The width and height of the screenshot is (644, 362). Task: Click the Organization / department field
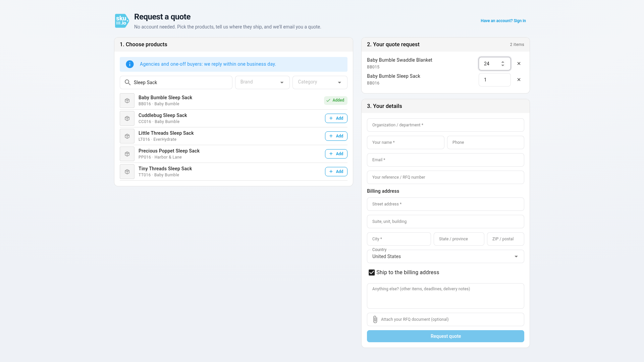pyautogui.click(x=445, y=125)
